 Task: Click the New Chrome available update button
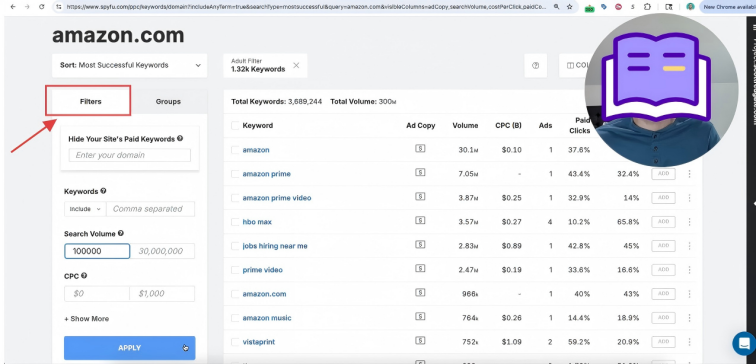click(x=728, y=7)
